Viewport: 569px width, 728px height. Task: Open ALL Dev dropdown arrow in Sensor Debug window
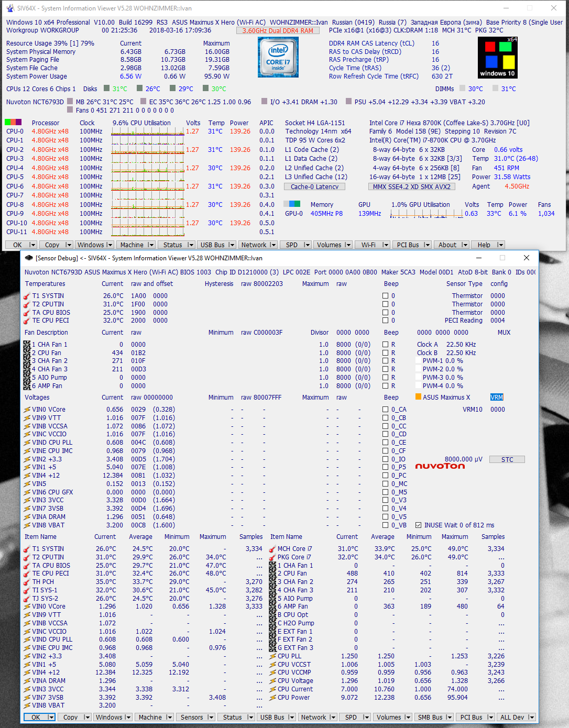(x=531, y=718)
